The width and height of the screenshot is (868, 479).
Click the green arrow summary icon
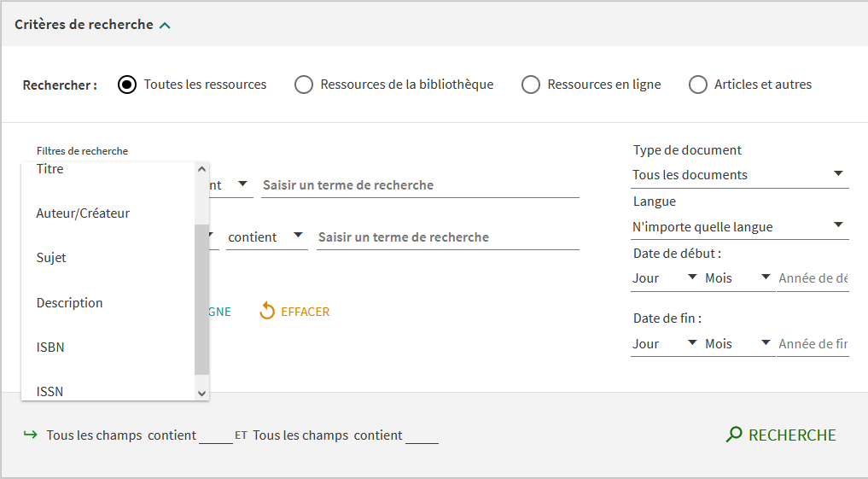click(x=31, y=435)
